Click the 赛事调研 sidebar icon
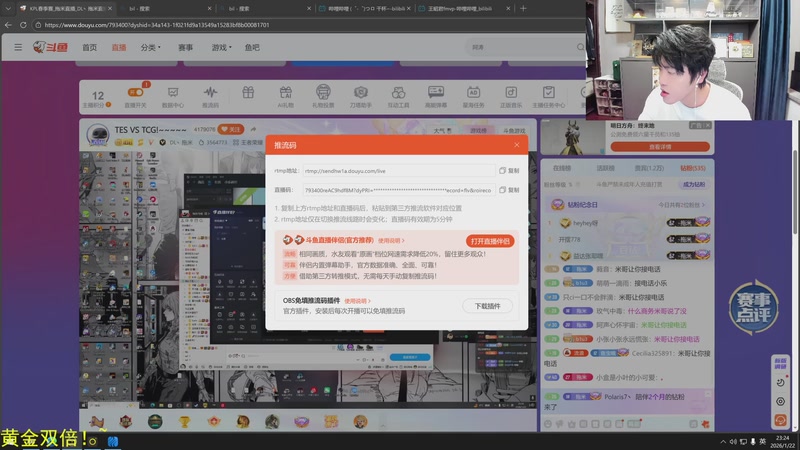800x450 pixels. pyautogui.click(x=780, y=363)
